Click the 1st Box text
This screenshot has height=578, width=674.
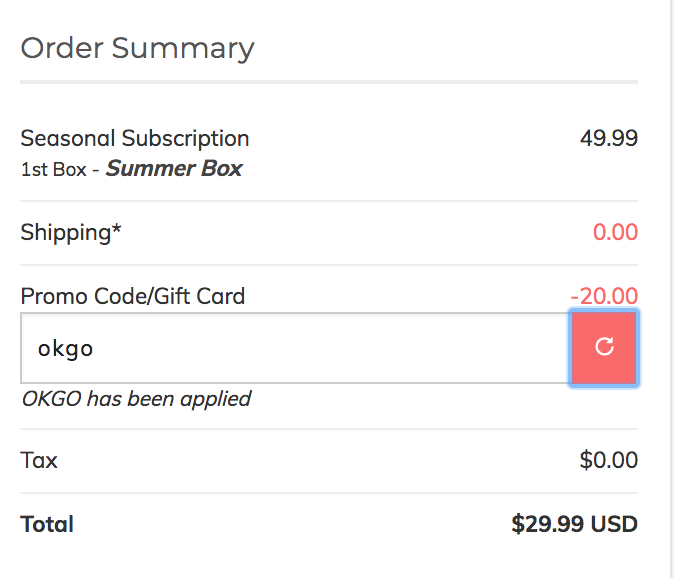coord(54,169)
